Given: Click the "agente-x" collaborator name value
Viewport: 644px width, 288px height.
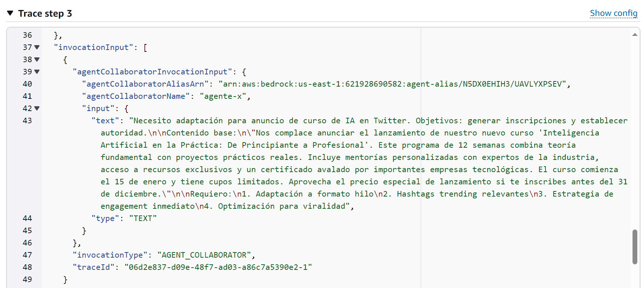Looking at the screenshot, I should click(223, 96).
